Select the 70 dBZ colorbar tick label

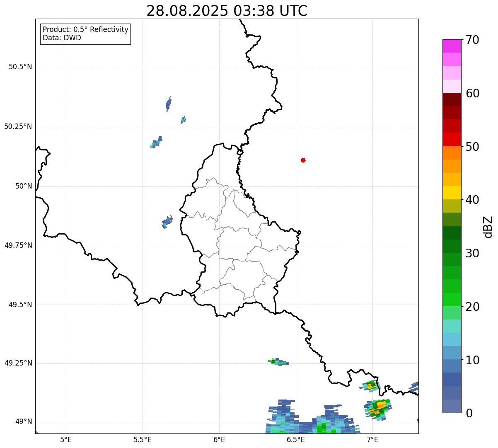tap(472, 40)
